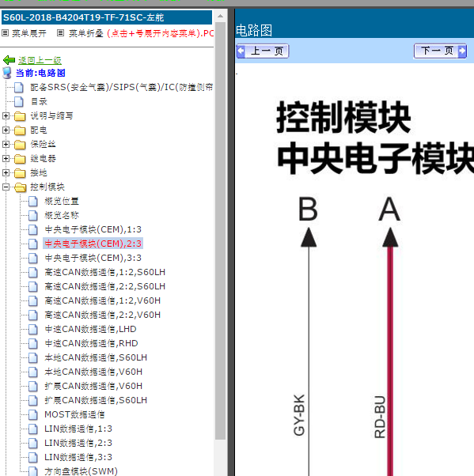The height and width of the screenshot is (476, 474).
Task: Open 高速CAN数据通信,1:2,V60H item
Action: click(102, 300)
